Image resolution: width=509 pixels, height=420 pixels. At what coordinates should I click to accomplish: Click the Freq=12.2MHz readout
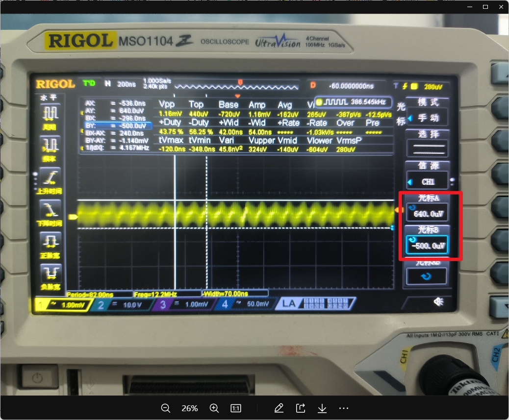[x=156, y=294]
